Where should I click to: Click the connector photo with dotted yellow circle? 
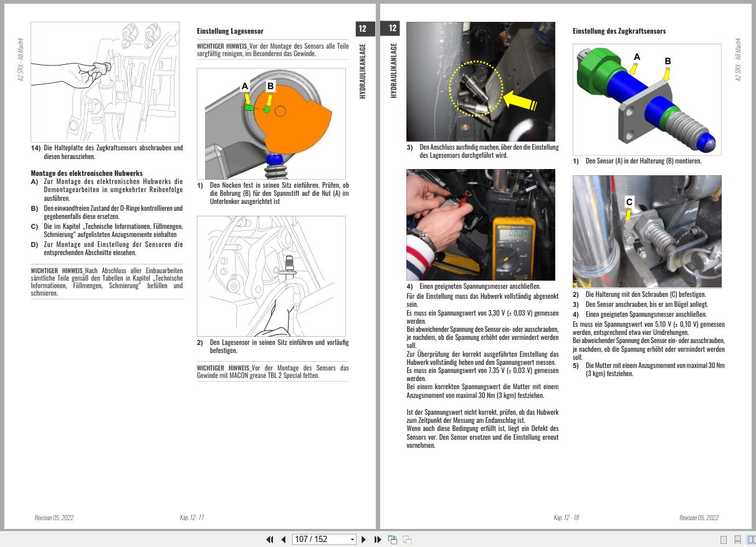(x=481, y=82)
